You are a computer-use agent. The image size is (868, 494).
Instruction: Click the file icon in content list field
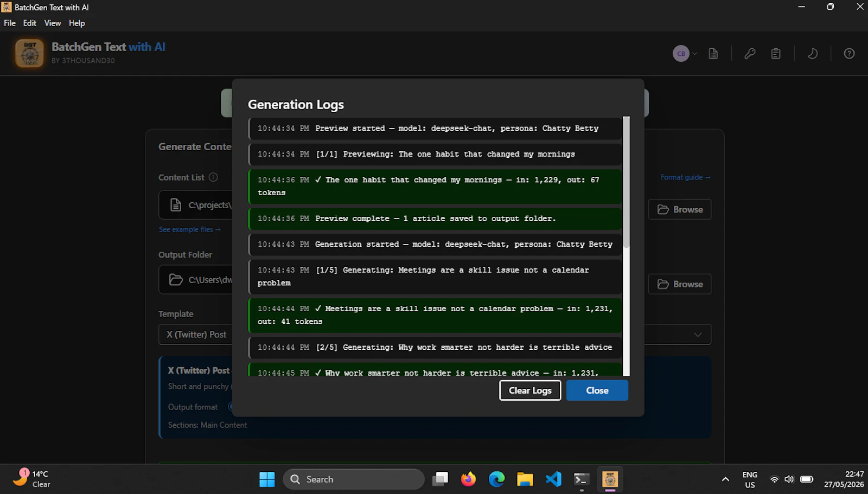tap(175, 205)
